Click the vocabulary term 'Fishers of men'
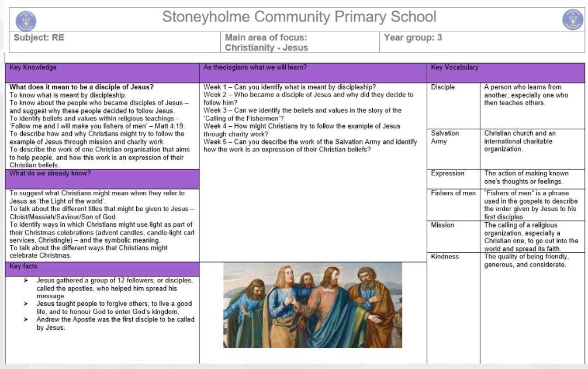The height and width of the screenshot is (369, 588). [x=453, y=193]
